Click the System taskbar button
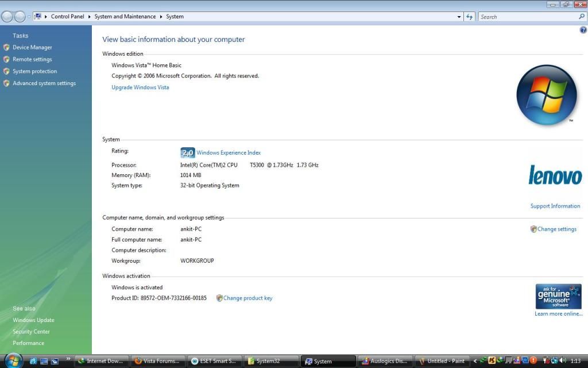This screenshot has height=368, width=588. click(328, 361)
